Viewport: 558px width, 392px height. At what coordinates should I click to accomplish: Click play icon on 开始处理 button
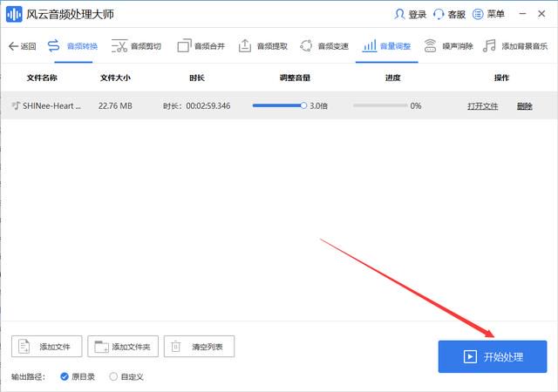point(470,357)
